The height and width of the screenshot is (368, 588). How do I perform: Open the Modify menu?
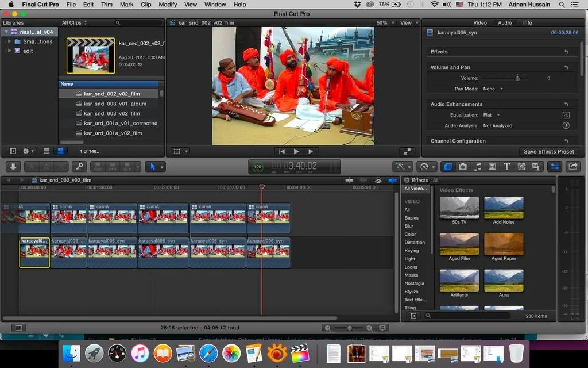[x=167, y=4]
